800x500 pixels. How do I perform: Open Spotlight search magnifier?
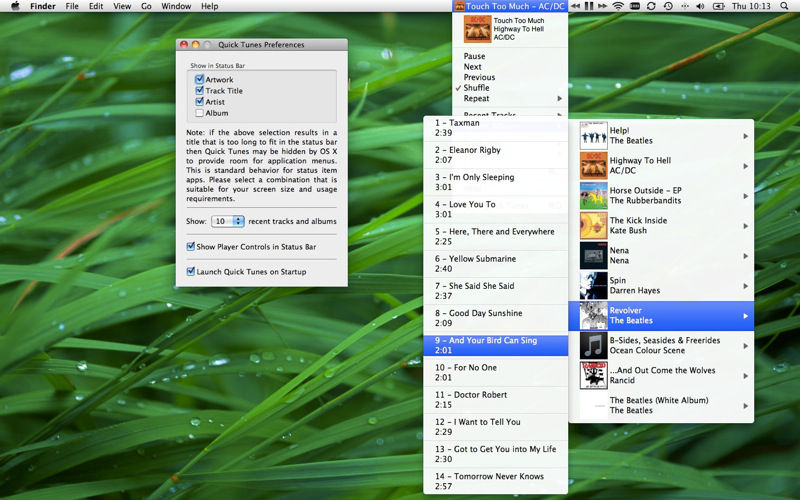click(x=784, y=6)
